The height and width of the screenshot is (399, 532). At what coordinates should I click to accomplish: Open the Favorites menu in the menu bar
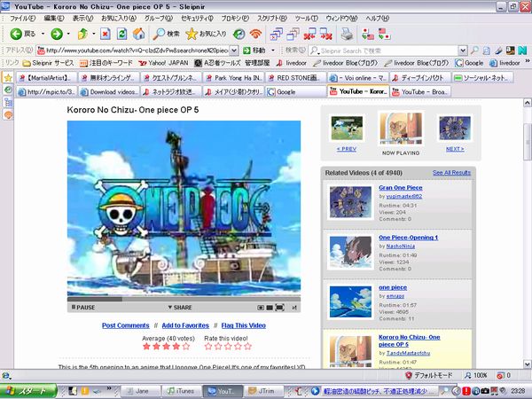119,18
